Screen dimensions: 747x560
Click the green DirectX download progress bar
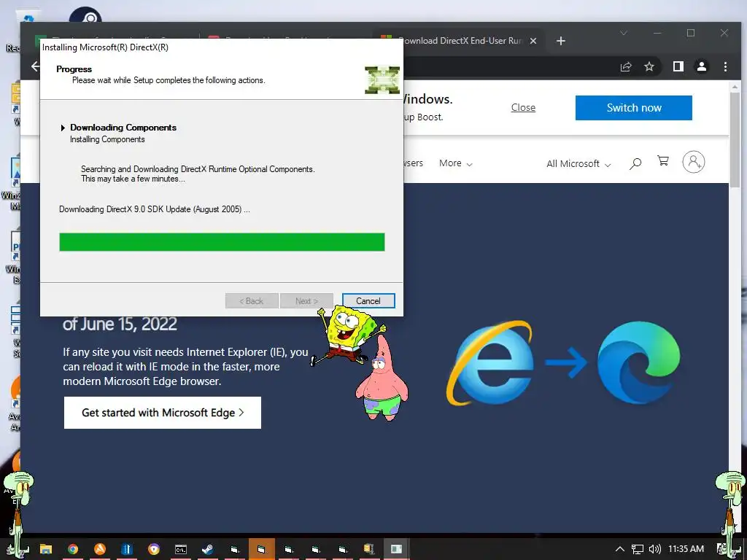pyautogui.click(x=222, y=242)
